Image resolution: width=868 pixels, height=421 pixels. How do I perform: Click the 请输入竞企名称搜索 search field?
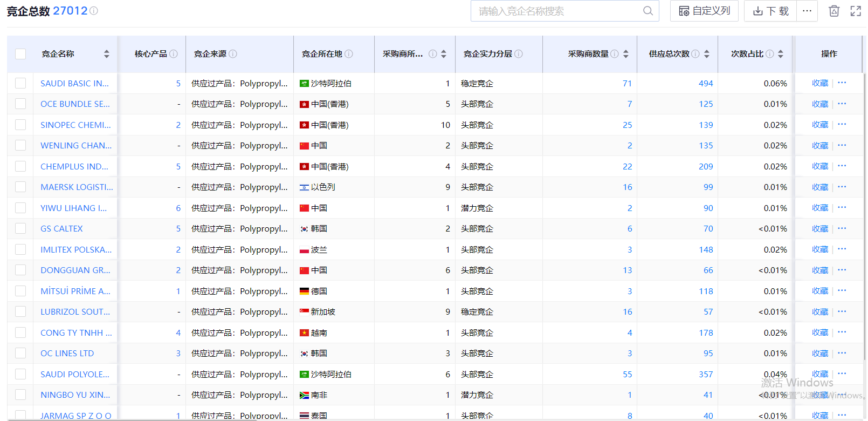click(555, 11)
